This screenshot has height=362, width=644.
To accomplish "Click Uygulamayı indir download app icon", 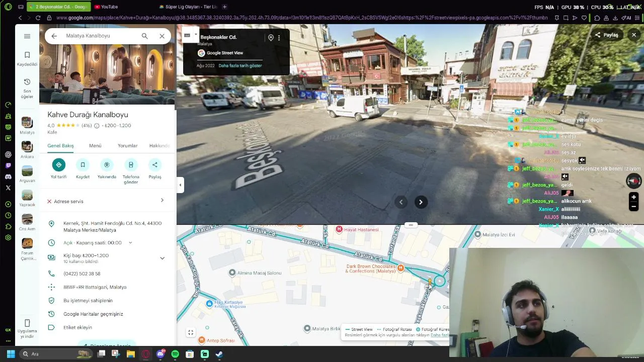I will coord(27,329).
